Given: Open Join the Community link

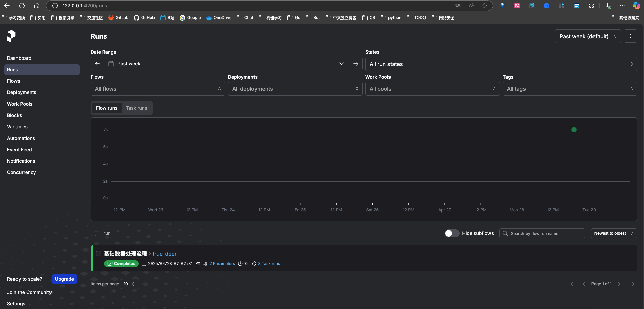Looking at the screenshot, I should tap(29, 292).
